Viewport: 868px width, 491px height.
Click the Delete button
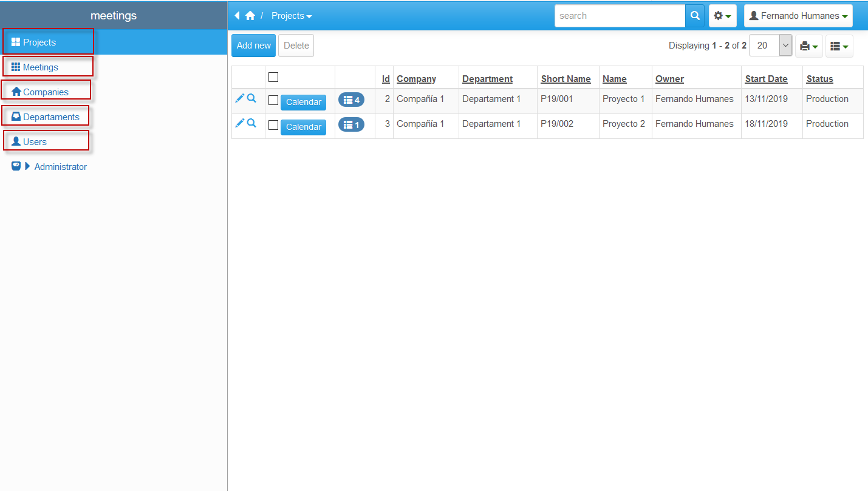point(296,46)
